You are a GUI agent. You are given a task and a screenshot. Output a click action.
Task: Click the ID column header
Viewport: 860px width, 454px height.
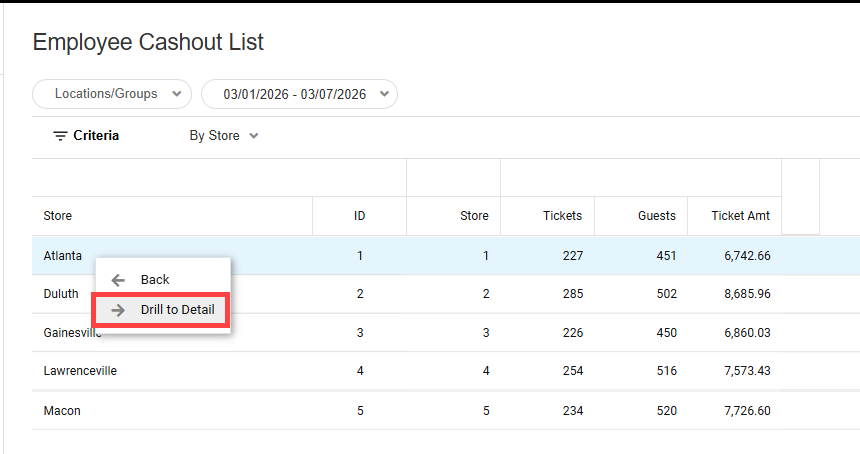pyautogui.click(x=359, y=216)
